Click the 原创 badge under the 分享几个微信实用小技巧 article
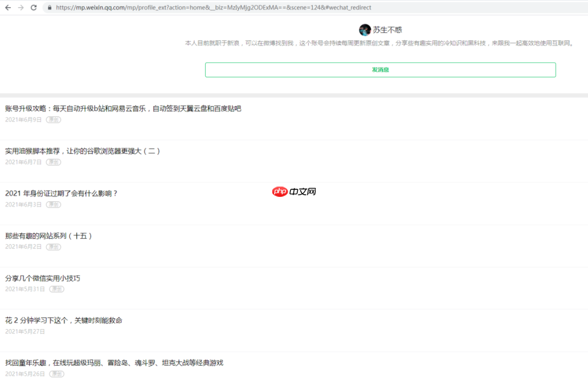Viewport: 588px width, 384px height. pyautogui.click(x=56, y=289)
